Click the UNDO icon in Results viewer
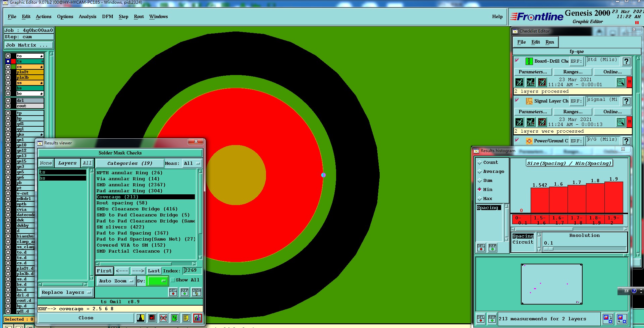644x328 pixels. click(x=197, y=292)
